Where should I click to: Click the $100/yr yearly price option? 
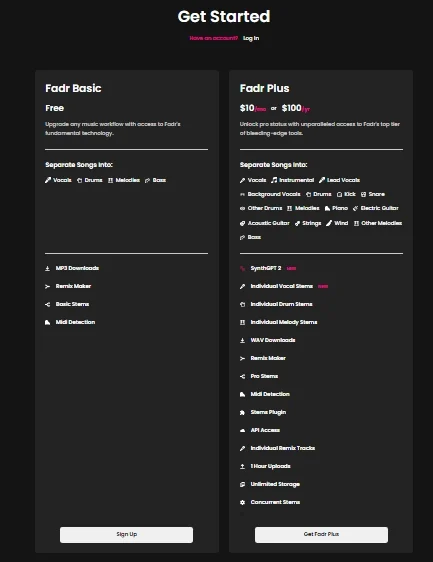296,108
